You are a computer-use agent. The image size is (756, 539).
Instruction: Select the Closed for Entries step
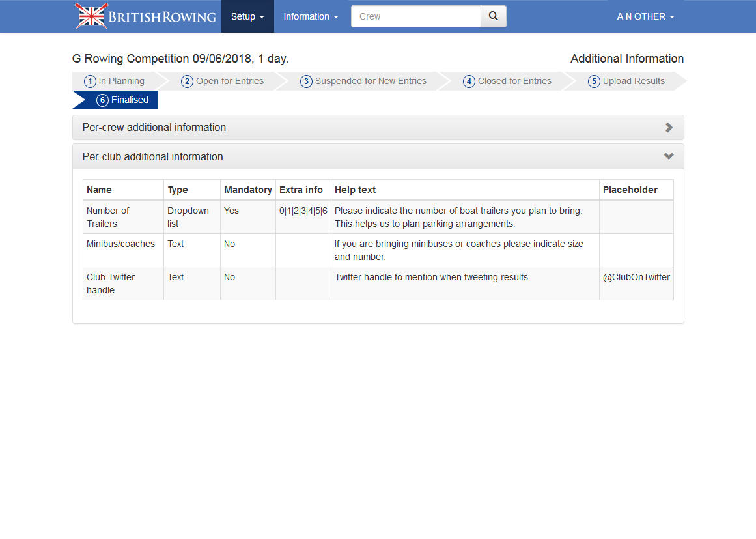[x=507, y=81]
